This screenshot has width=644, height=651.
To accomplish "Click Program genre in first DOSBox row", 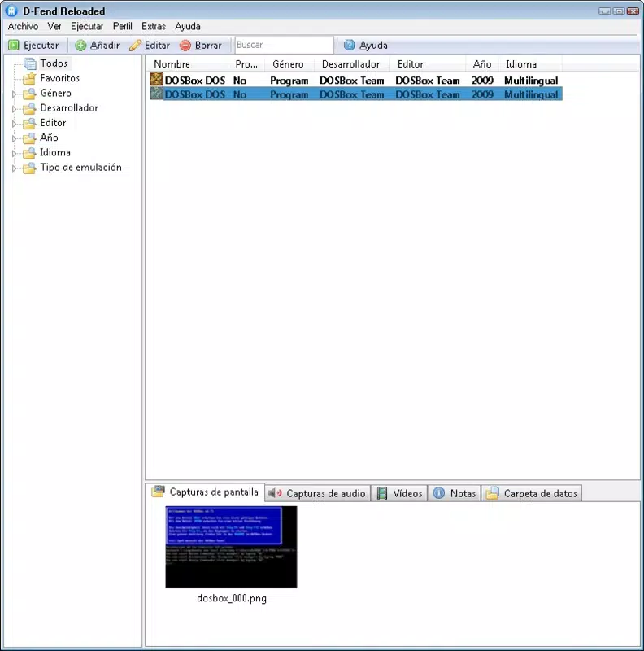I will (x=289, y=81).
